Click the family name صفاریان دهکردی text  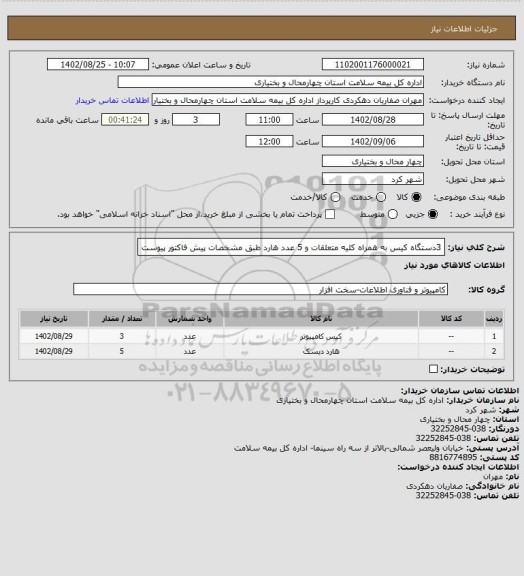(x=435, y=486)
